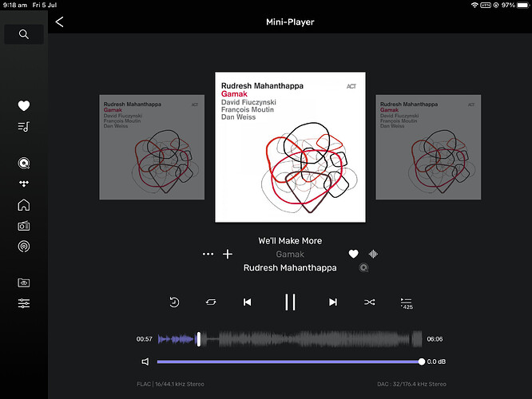Click elapsed time 00:57
This screenshot has height=399, width=532.
tap(145, 339)
